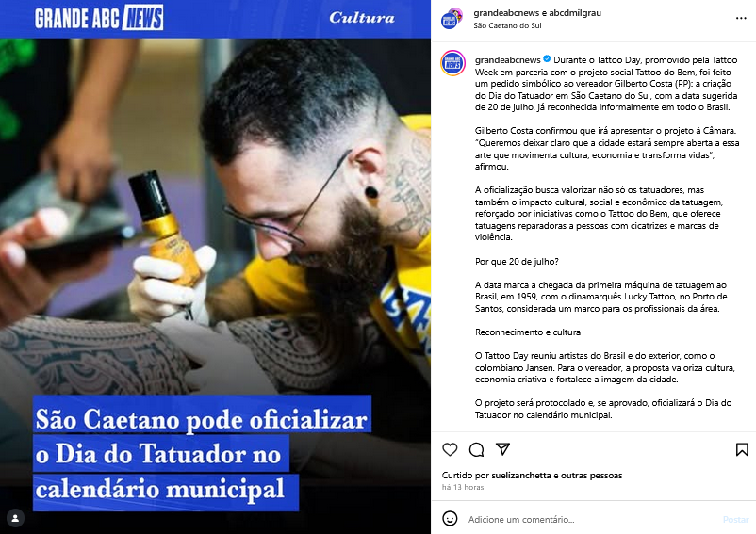Image resolution: width=756 pixels, height=534 pixels.
Task: Open the header profile avatar of grandeabcnews
Action: tap(452, 19)
